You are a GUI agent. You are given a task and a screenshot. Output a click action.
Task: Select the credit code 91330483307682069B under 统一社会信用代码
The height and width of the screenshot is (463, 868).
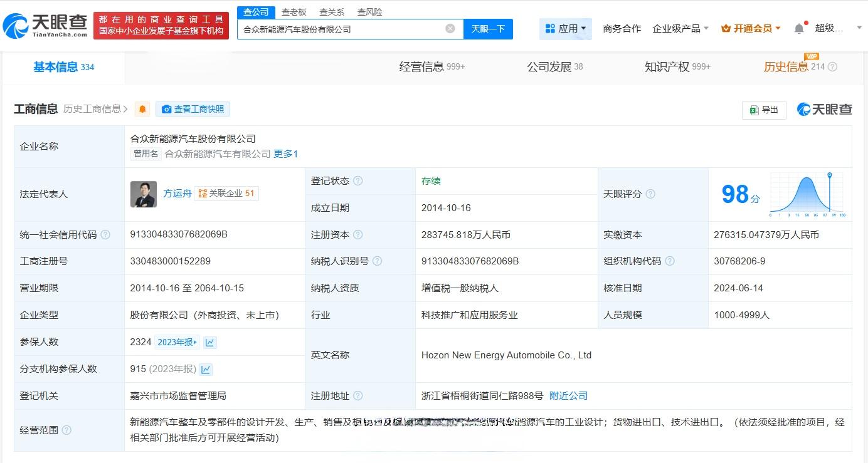click(179, 234)
